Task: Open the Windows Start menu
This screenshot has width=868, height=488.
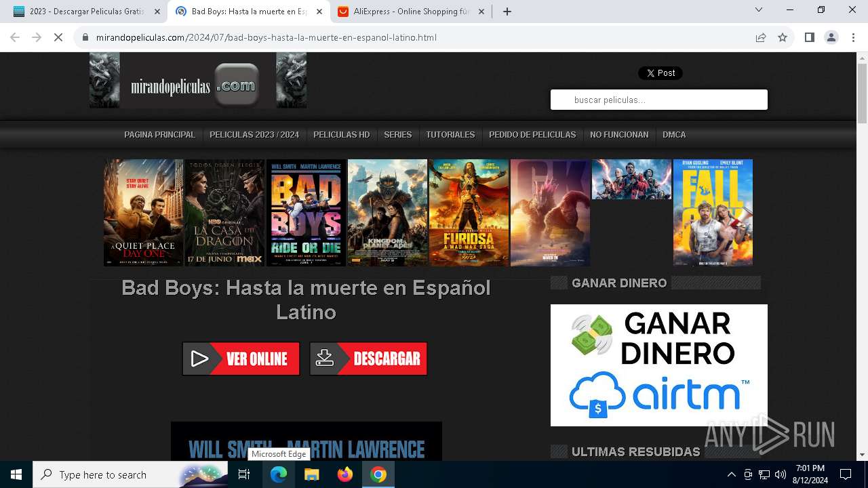Action: pos(16,474)
